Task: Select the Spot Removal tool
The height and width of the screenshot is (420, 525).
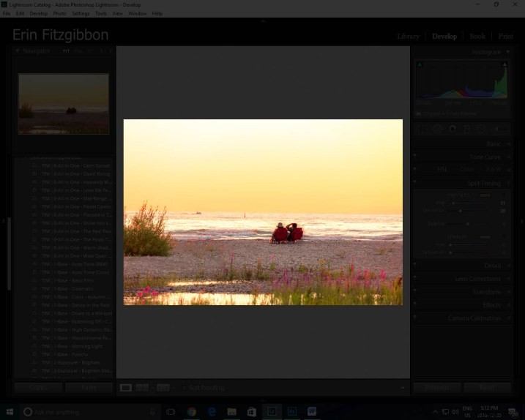Action: [x=437, y=130]
